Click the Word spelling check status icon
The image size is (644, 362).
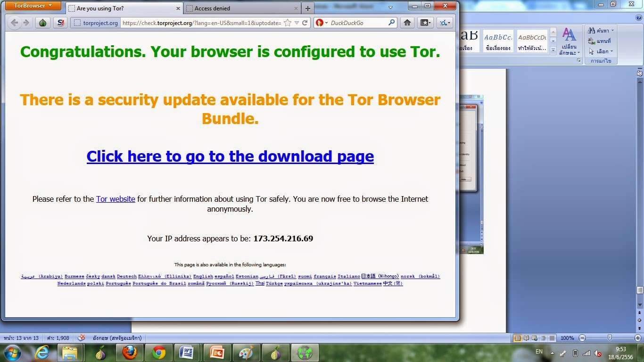(x=81, y=338)
